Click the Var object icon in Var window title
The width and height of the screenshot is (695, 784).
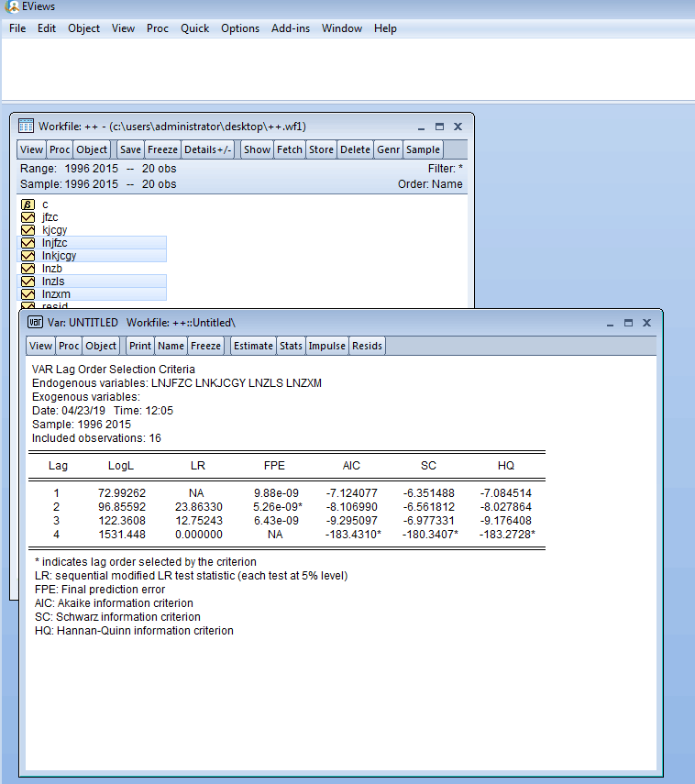[x=35, y=323]
